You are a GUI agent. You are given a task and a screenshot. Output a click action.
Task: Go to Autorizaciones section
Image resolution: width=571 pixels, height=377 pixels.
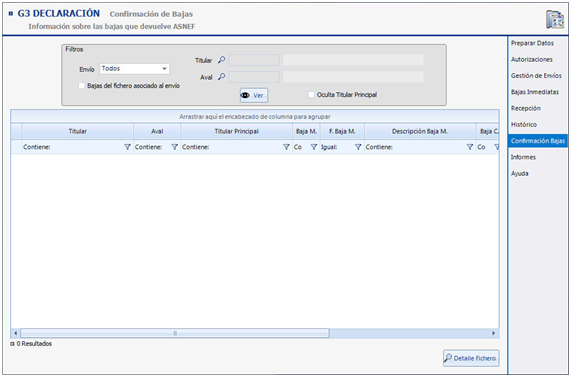point(532,59)
